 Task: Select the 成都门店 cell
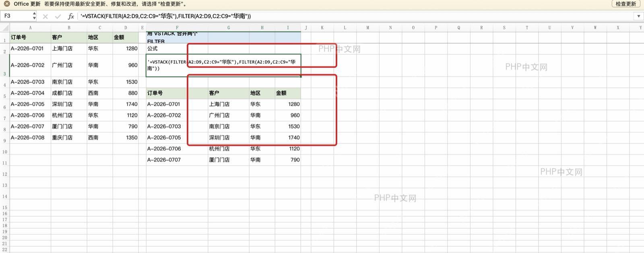point(69,93)
